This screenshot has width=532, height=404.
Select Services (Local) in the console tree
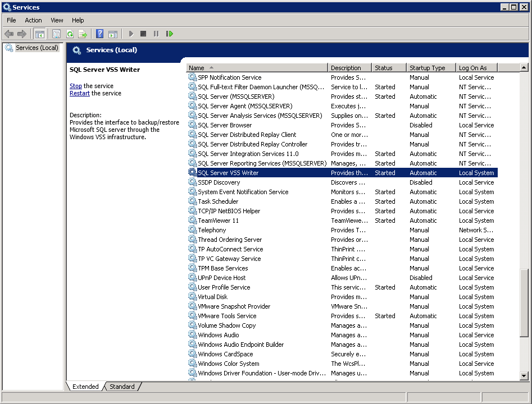[x=37, y=48]
